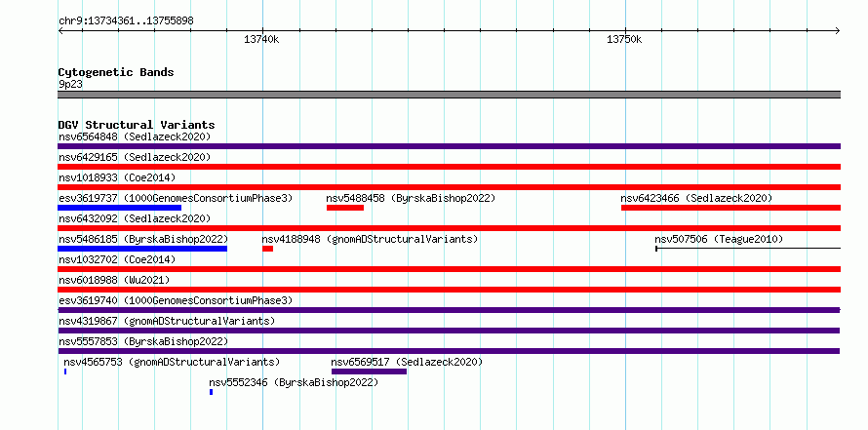Image resolution: width=868 pixels, height=430 pixels.
Task: Select the tiny red bar of nsv4188948
Action: click(x=267, y=249)
